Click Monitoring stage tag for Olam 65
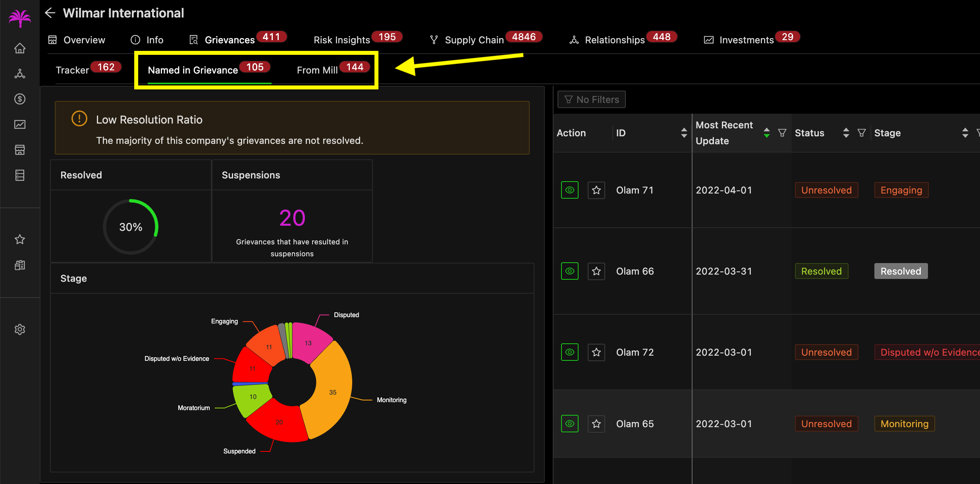Screen dimensions: 980x484 pyautogui.click(x=904, y=424)
